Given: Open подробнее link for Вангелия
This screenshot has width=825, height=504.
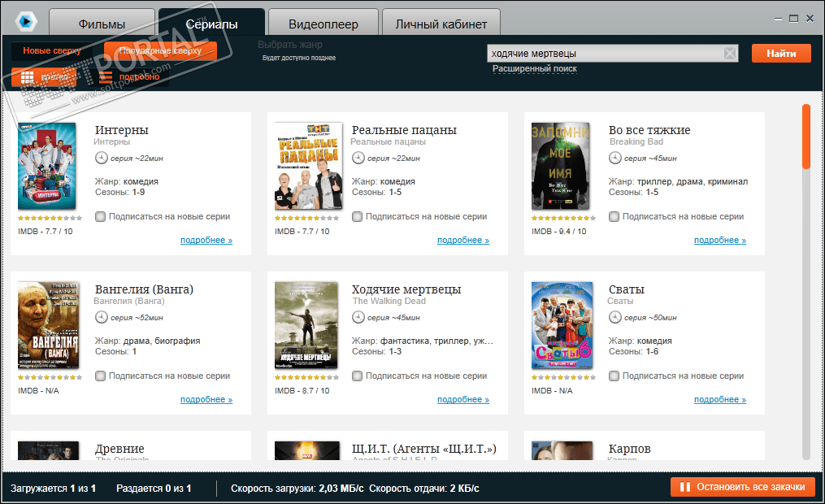Looking at the screenshot, I should pyautogui.click(x=206, y=399).
